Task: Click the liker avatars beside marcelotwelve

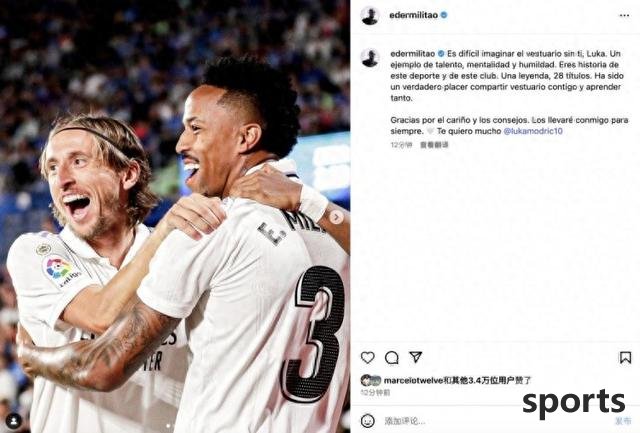Action: tap(371, 380)
